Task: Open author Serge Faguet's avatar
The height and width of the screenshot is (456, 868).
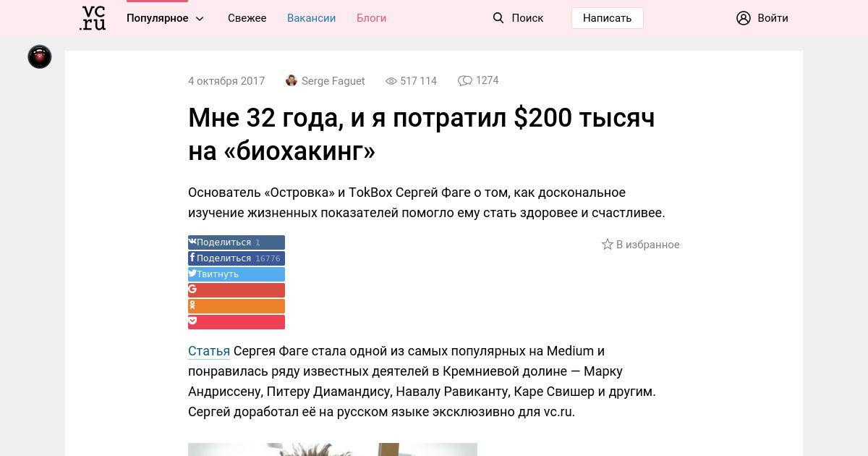Action: [x=292, y=80]
